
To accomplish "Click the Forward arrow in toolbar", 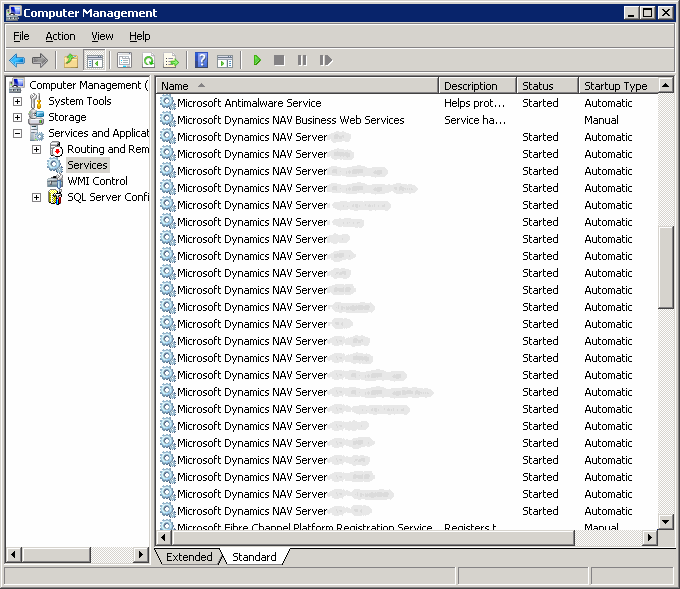I will 40,60.
